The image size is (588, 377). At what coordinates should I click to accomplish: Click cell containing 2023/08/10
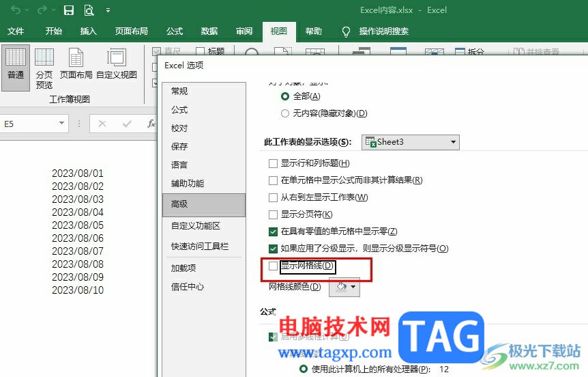tap(77, 290)
